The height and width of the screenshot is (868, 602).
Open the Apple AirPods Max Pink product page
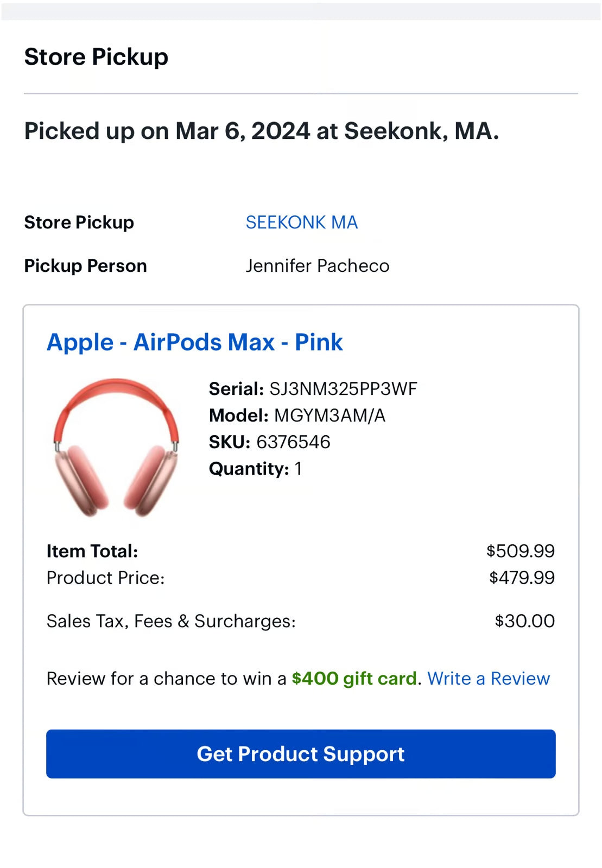pos(194,342)
